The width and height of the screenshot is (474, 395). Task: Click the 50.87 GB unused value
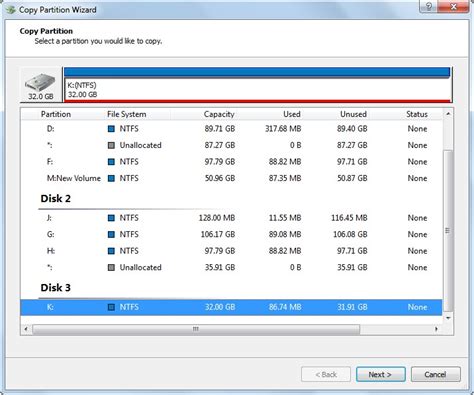tap(352, 178)
